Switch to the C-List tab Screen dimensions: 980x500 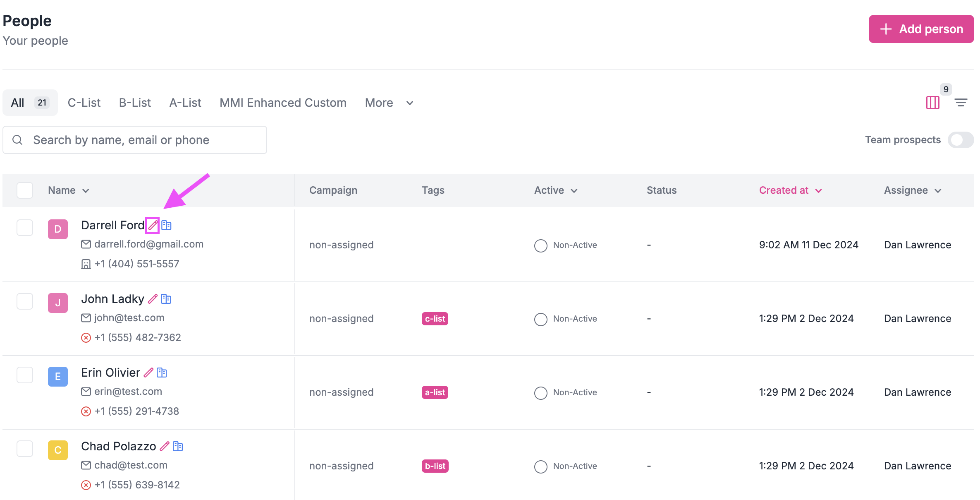[84, 103]
